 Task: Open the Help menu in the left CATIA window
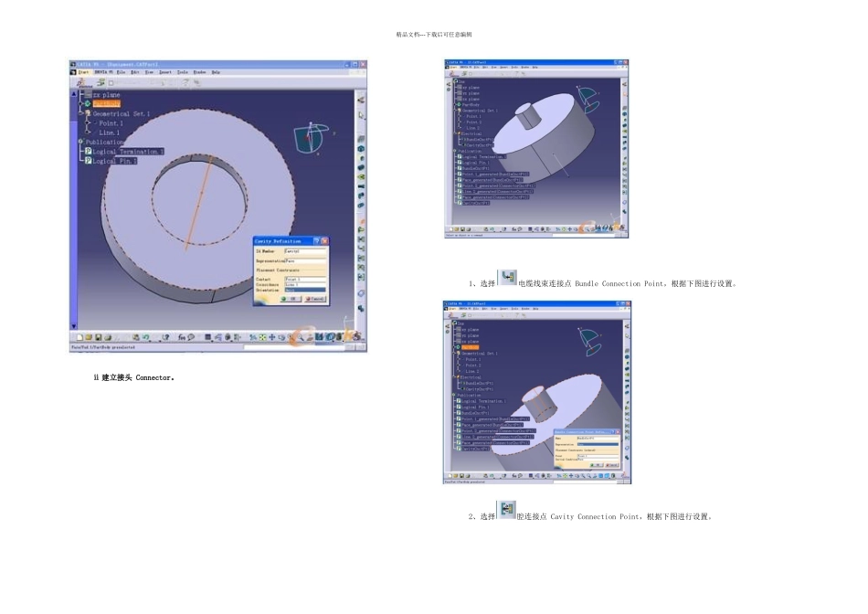point(216,72)
